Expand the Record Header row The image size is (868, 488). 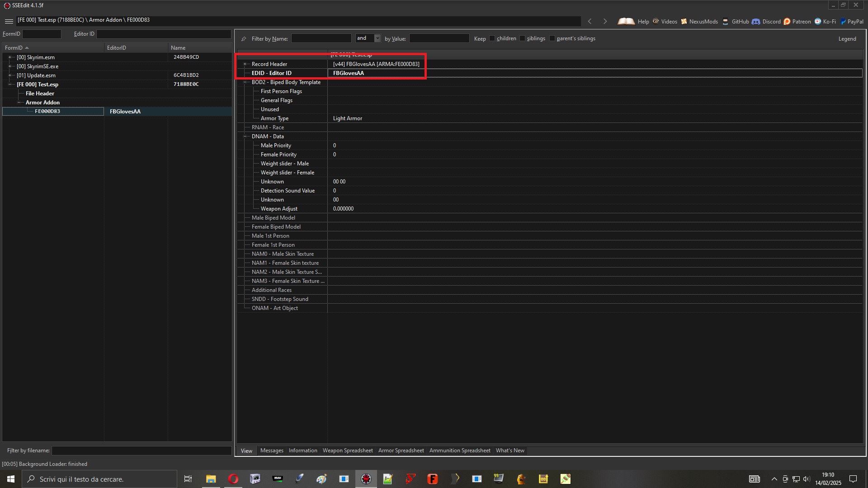pos(245,64)
